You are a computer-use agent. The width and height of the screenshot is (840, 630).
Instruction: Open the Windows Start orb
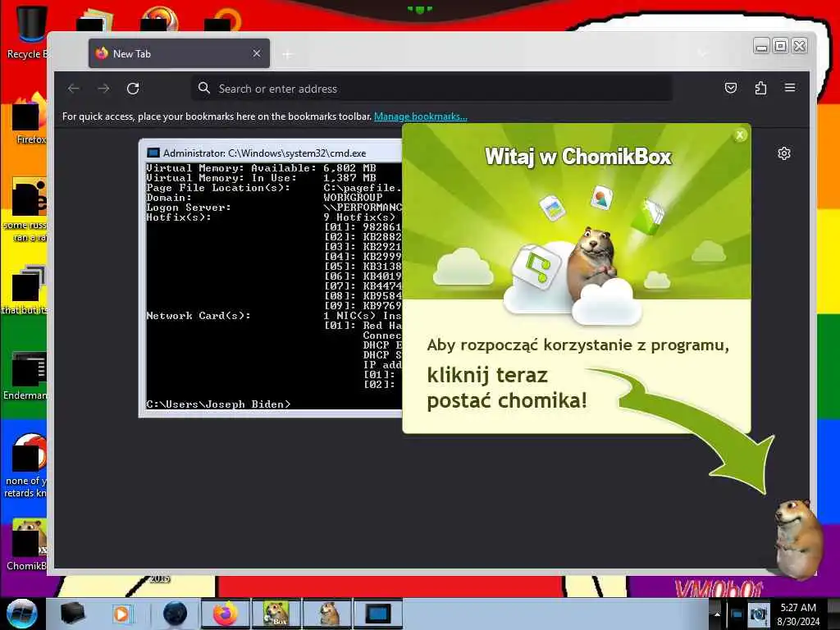pyautogui.click(x=21, y=614)
